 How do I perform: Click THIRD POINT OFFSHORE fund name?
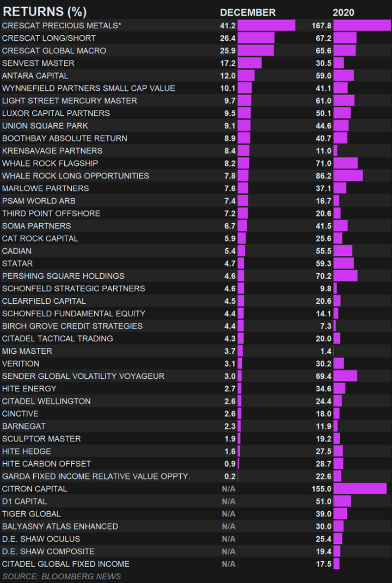click(51, 213)
